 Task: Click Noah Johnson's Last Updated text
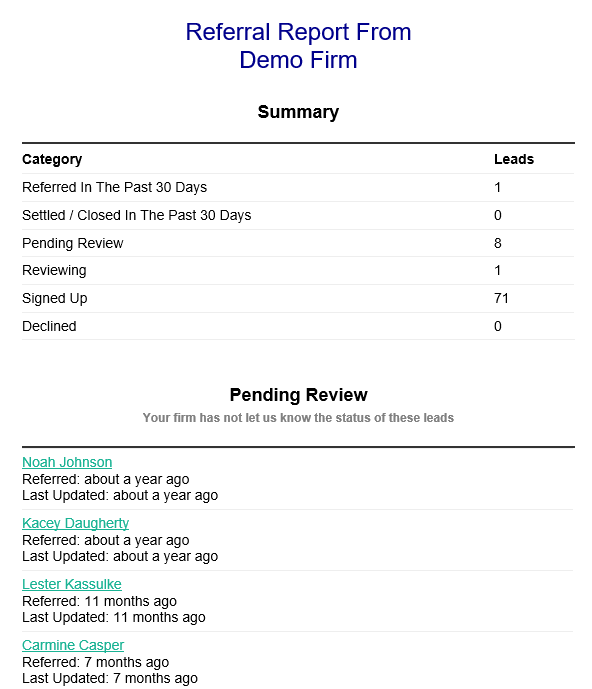[x=120, y=495]
